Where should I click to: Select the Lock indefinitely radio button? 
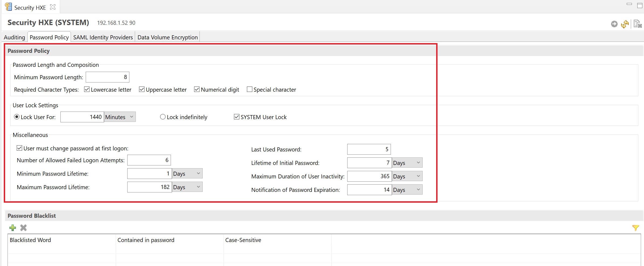pos(163,117)
